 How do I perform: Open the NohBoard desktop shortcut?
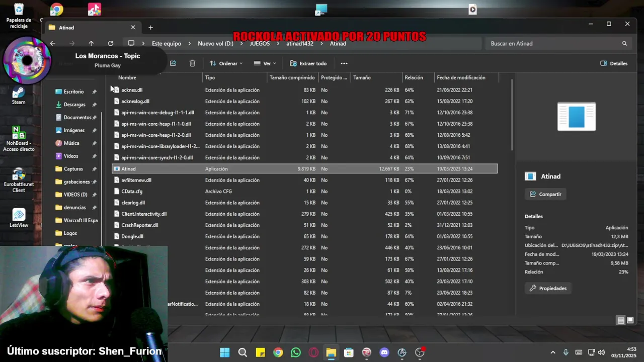pyautogui.click(x=19, y=139)
